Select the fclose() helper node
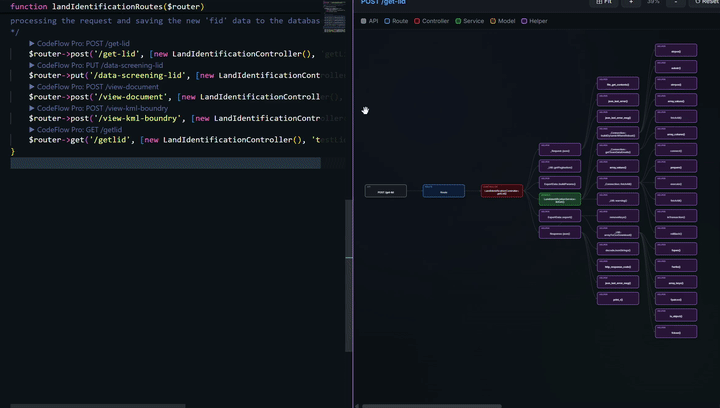Viewport: 720px width, 408px height. pyautogui.click(x=676, y=331)
